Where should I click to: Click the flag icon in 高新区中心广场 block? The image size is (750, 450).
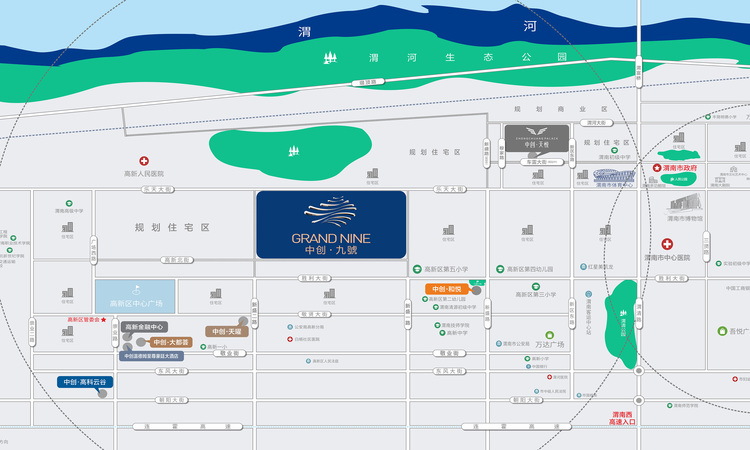[x=136, y=290]
